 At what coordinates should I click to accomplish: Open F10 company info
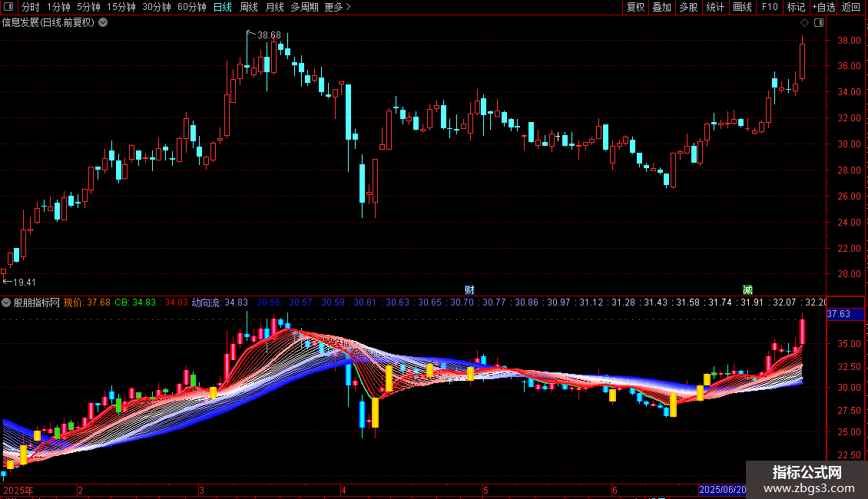point(770,7)
